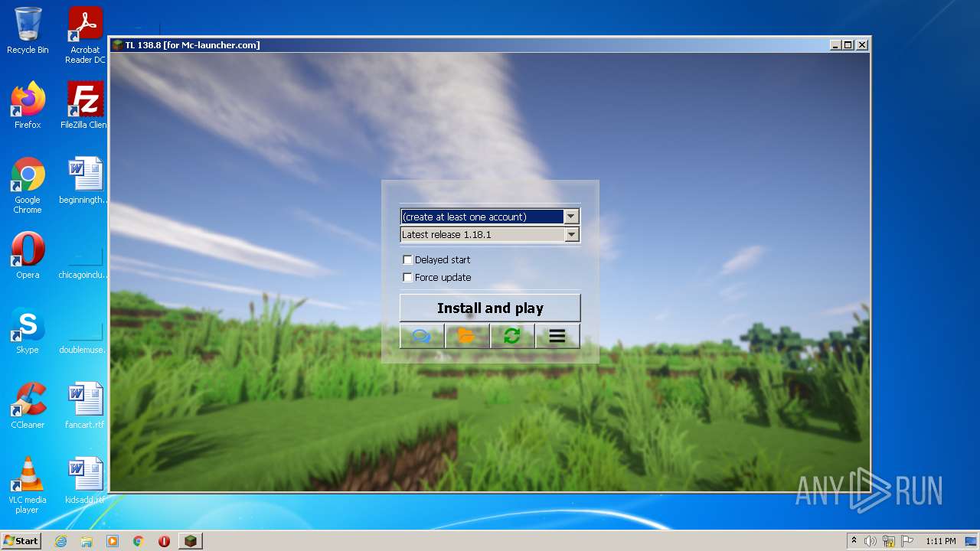This screenshot has width=980, height=551.
Task: Launch Skype desktop shortcut
Action: [28, 331]
